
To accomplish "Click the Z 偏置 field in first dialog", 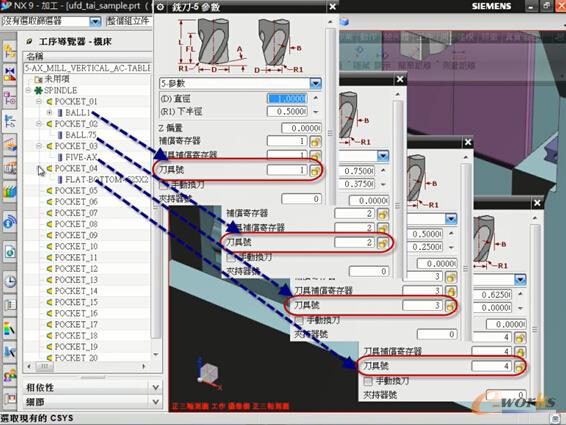I will click(301, 128).
